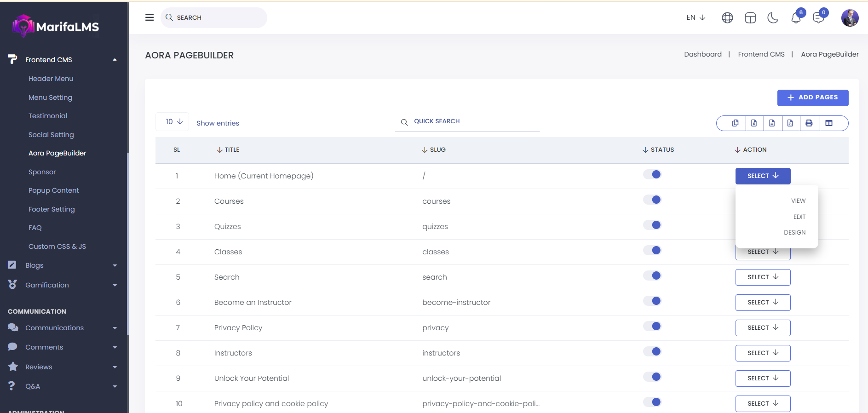Screen dimensions: 868x413
Task: Toggle status of Privacy Policy page
Action: (x=652, y=326)
